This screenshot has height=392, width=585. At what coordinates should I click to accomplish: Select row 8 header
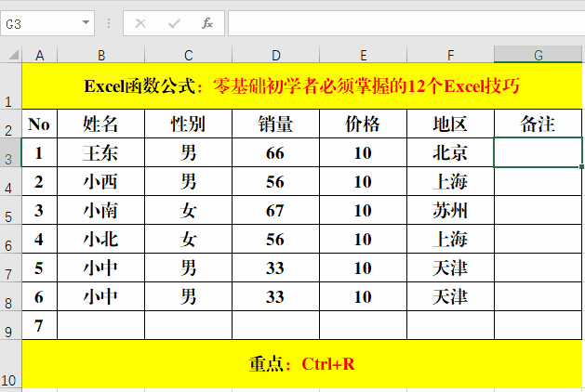(11, 296)
